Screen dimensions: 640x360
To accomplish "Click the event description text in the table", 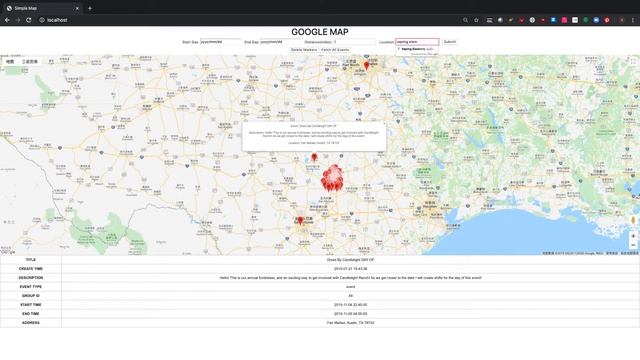I will click(350, 278).
